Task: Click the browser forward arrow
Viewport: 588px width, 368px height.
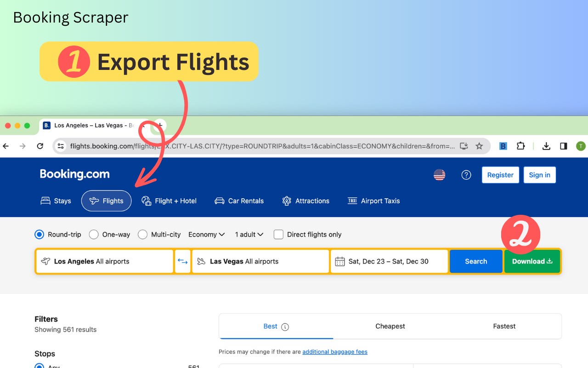Action: [23, 146]
